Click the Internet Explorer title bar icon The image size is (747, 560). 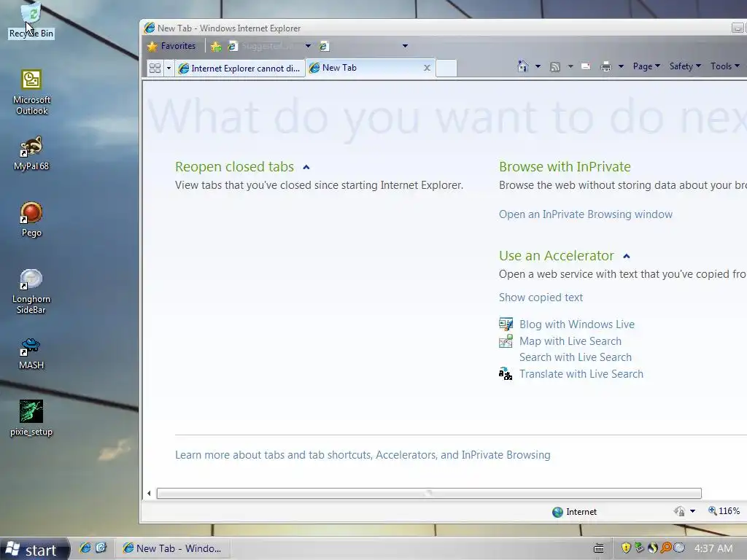click(150, 28)
